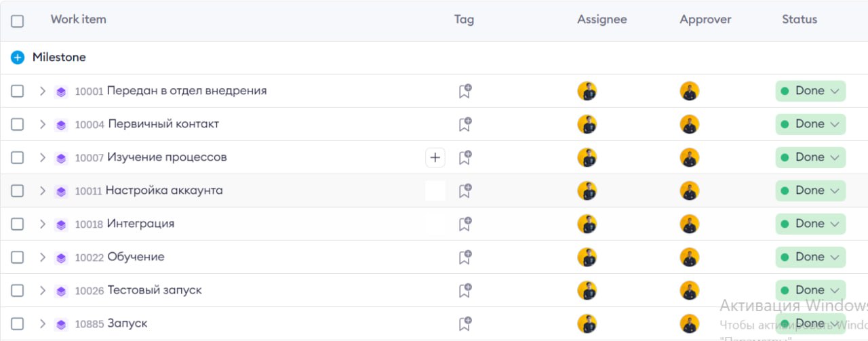Viewport: 868px width, 341px height.
Task: Add a tag to Передан в отдел внедрения
Action: (x=465, y=91)
